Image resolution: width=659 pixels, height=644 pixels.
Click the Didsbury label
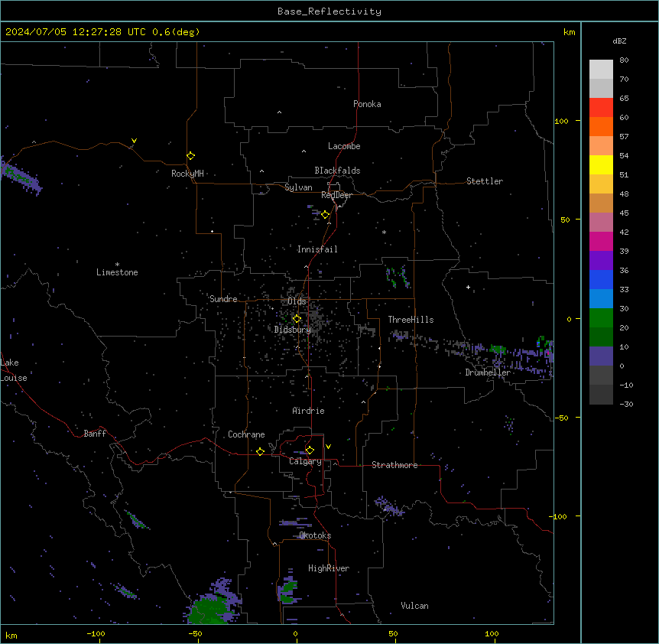coord(293,330)
